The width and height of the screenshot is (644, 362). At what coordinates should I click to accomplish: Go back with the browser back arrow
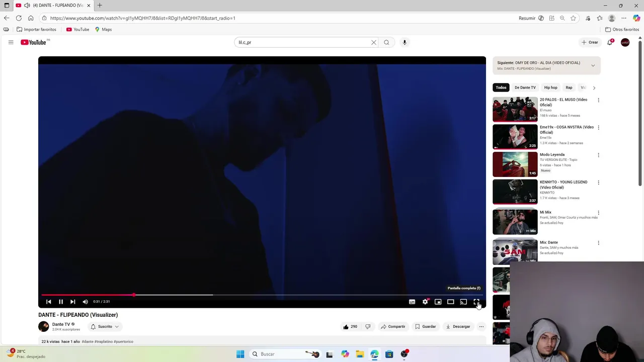pos(7,18)
